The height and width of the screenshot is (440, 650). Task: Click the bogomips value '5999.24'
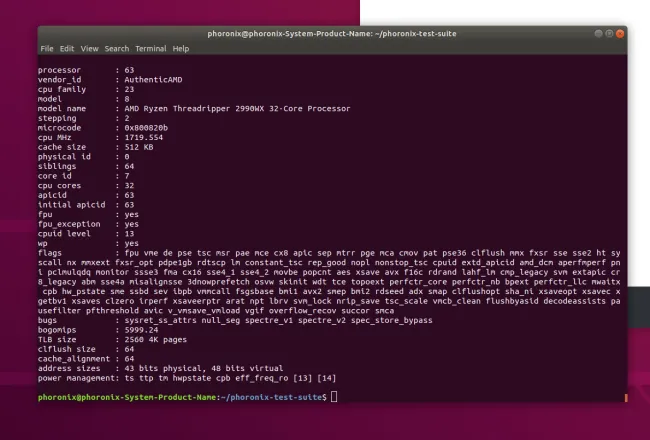coord(141,330)
